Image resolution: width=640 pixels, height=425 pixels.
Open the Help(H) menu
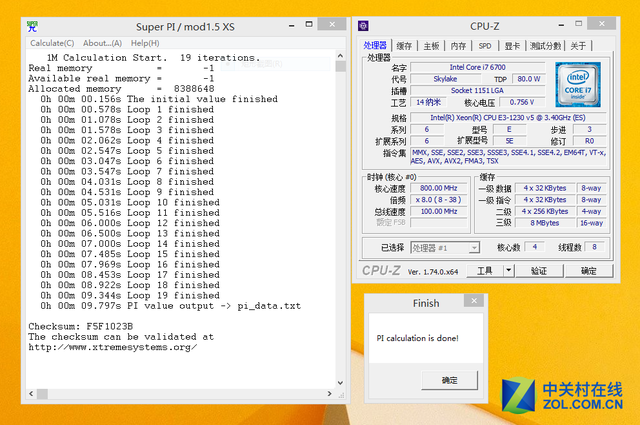pos(145,43)
